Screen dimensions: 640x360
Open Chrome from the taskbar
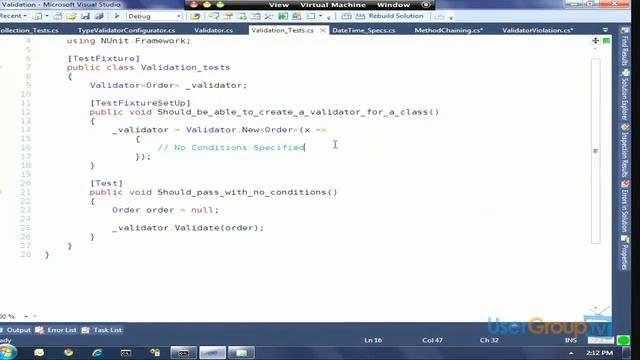click(68, 353)
